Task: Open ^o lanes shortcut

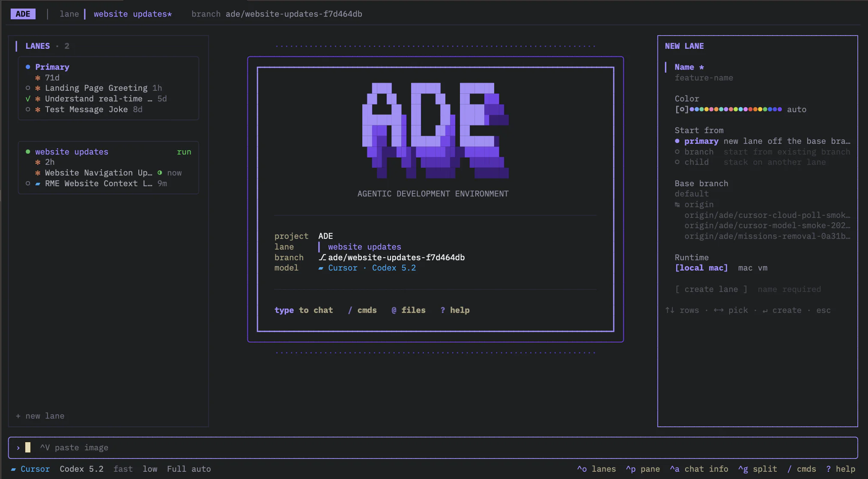Action: 596,469
